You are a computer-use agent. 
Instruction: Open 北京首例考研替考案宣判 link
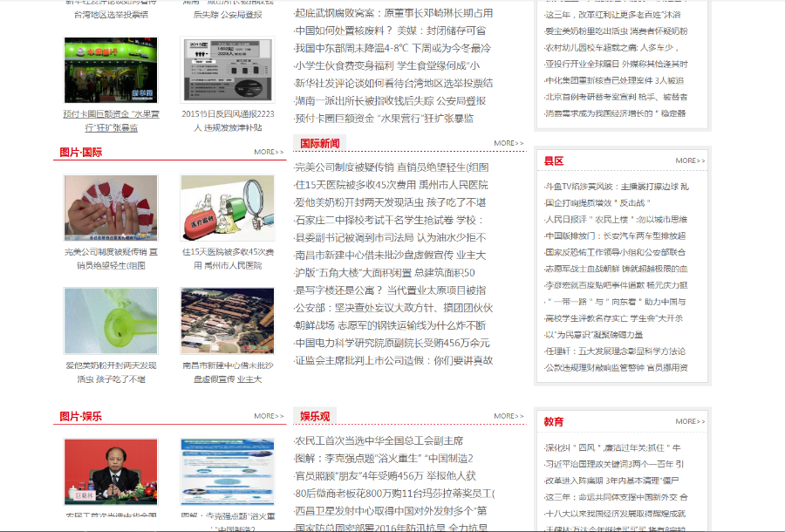tap(616, 97)
